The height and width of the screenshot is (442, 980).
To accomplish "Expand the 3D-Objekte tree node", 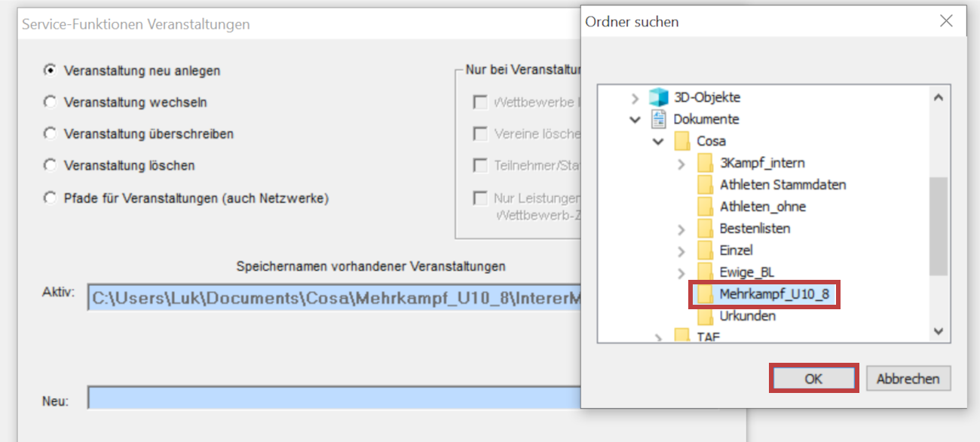I will 635,97.
